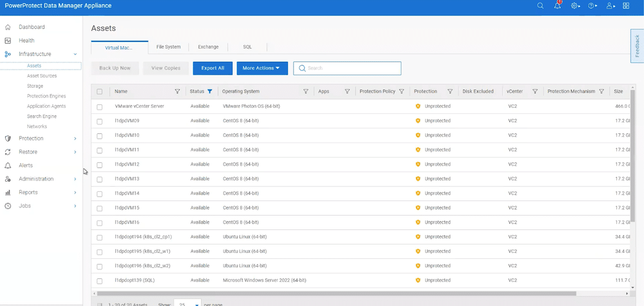Switch to the SQL tab
The width and height of the screenshot is (644, 306).
[x=247, y=47]
